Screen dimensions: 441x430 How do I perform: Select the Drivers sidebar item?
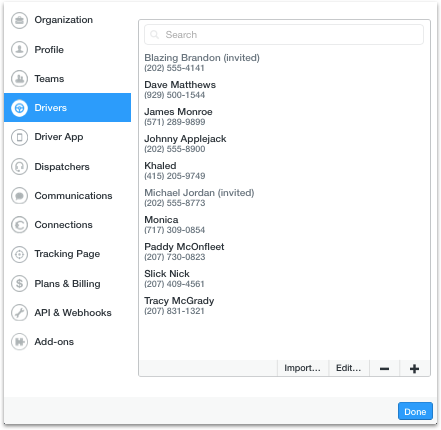[67, 108]
